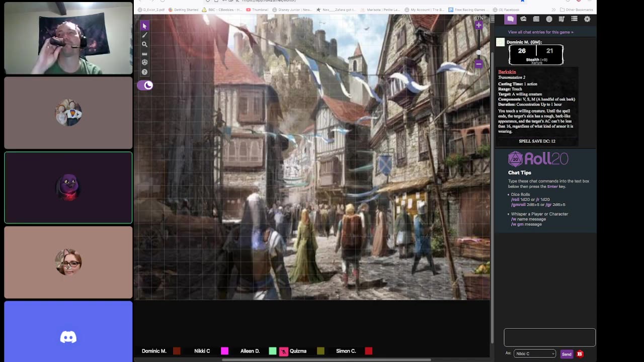Image resolution: width=644 pixels, height=362 pixels.
Task: Click the avatar of the woman with glasses
Action: (x=68, y=262)
